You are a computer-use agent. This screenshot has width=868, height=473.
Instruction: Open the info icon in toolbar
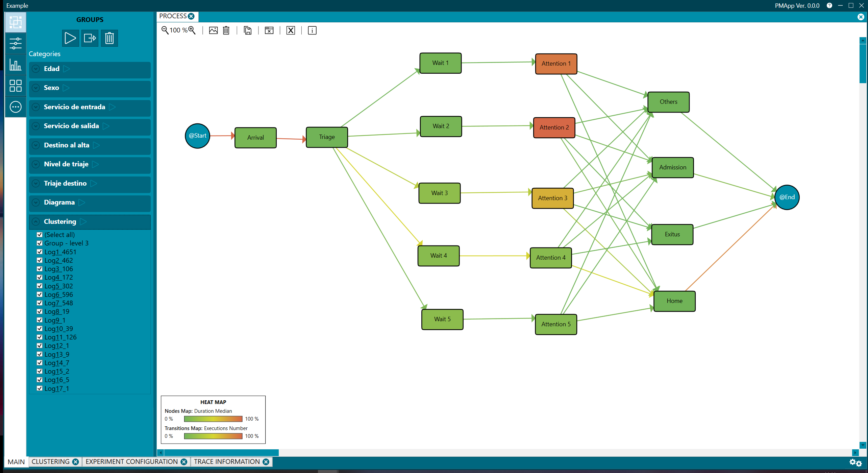312,30
